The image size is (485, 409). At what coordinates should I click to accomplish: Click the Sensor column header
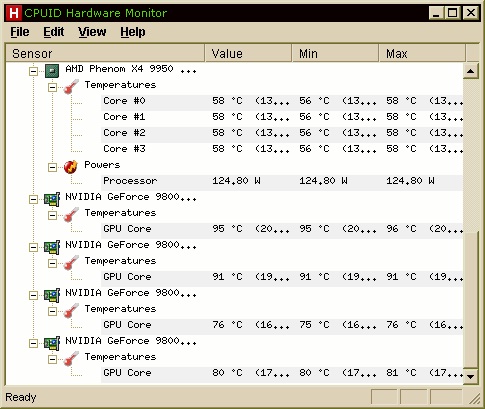coord(105,53)
